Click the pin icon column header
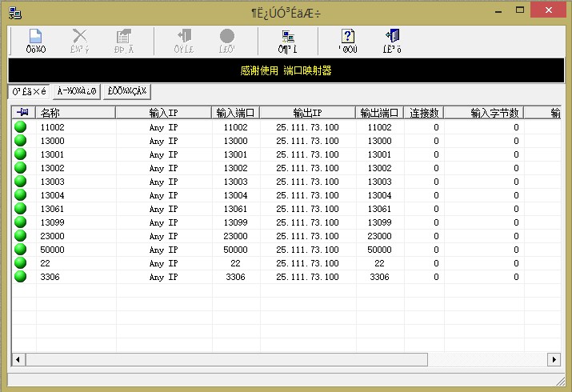The image size is (572, 392). (23, 112)
